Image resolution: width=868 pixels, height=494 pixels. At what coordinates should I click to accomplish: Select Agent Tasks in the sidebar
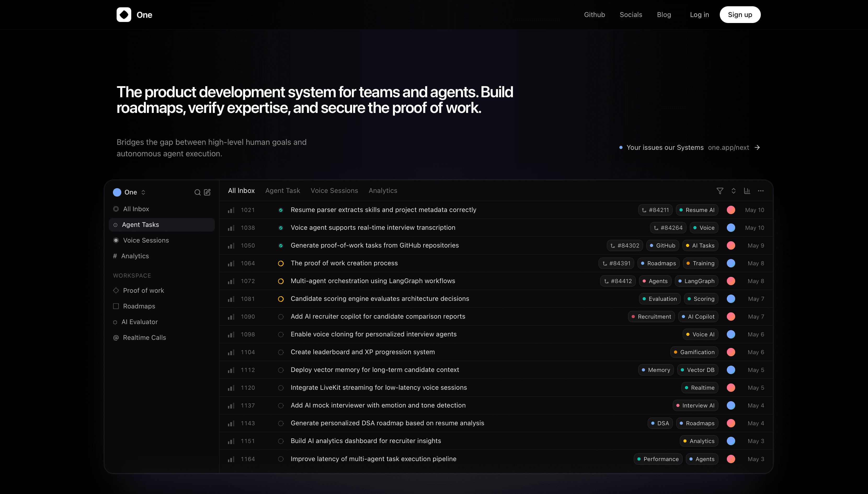click(x=162, y=225)
